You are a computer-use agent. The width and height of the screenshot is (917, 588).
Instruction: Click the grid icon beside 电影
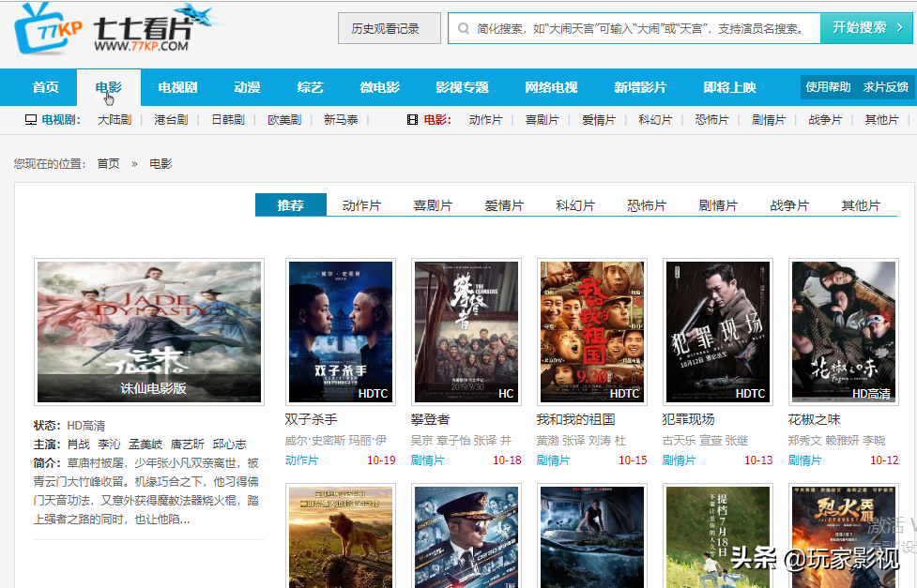tap(411, 120)
